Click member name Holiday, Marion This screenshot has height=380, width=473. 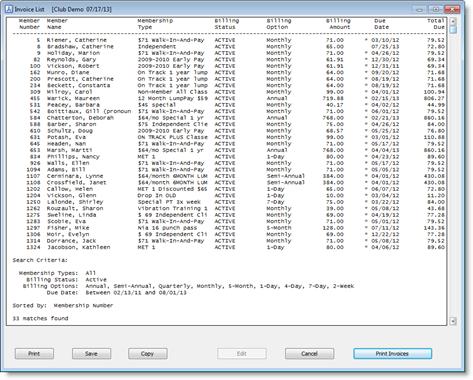point(73,53)
